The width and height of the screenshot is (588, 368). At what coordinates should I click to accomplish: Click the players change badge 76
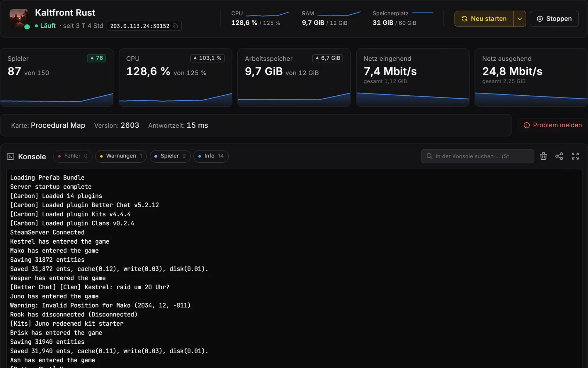pos(96,58)
